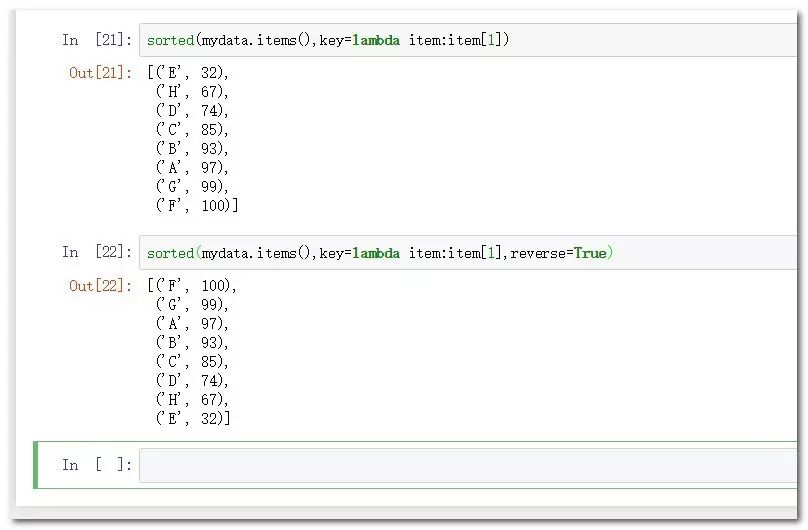The width and height of the screenshot is (808, 530).
Task: Click ('D', 74) in Out[22] output
Action: (192, 381)
